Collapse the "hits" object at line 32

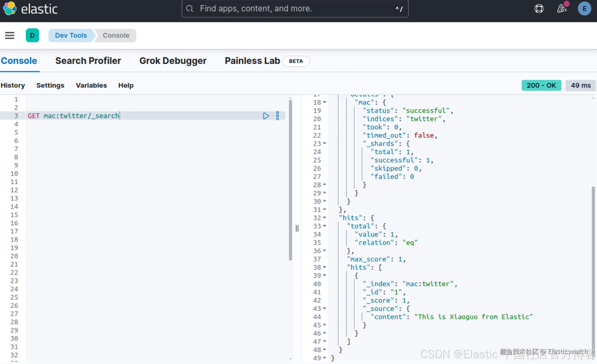point(325,218)
